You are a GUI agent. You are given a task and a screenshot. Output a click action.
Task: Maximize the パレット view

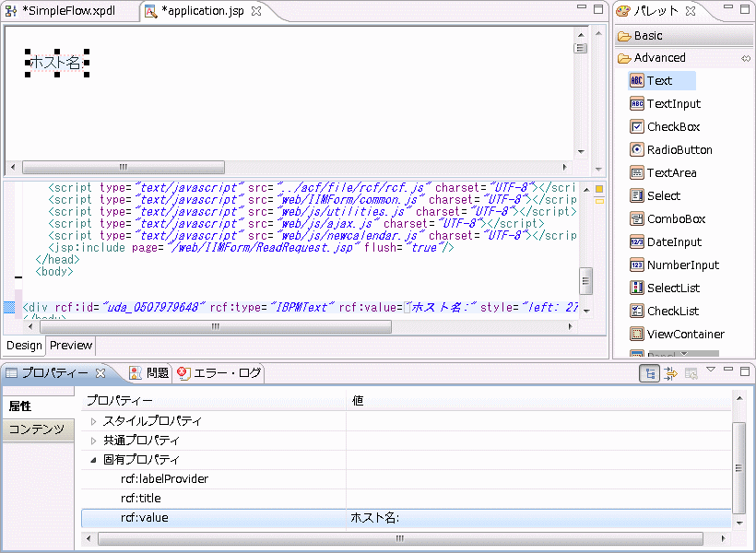coord(745,8)
